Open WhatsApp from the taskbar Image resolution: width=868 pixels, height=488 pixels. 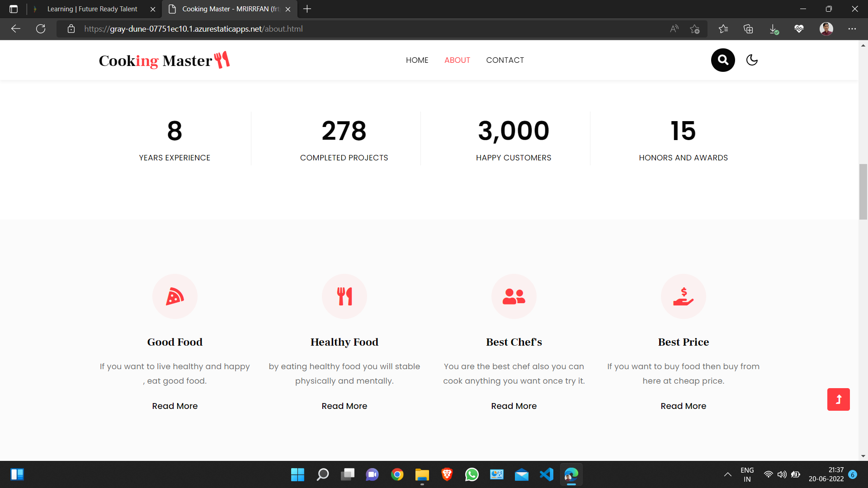tap(472, 474)
